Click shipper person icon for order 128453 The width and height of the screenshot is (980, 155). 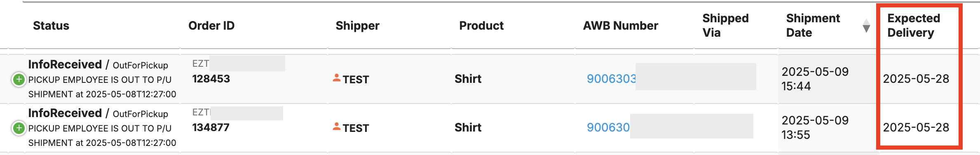pos(337,78)
